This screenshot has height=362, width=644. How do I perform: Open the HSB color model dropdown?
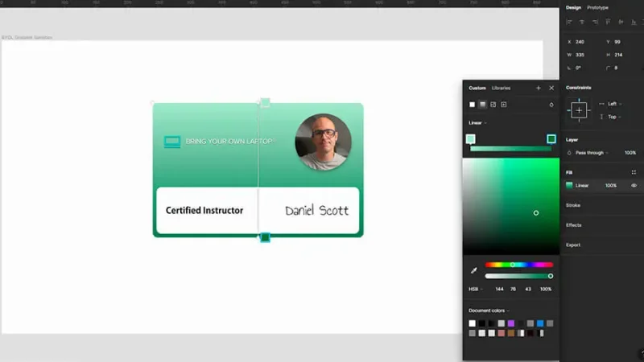coord(476,289)
